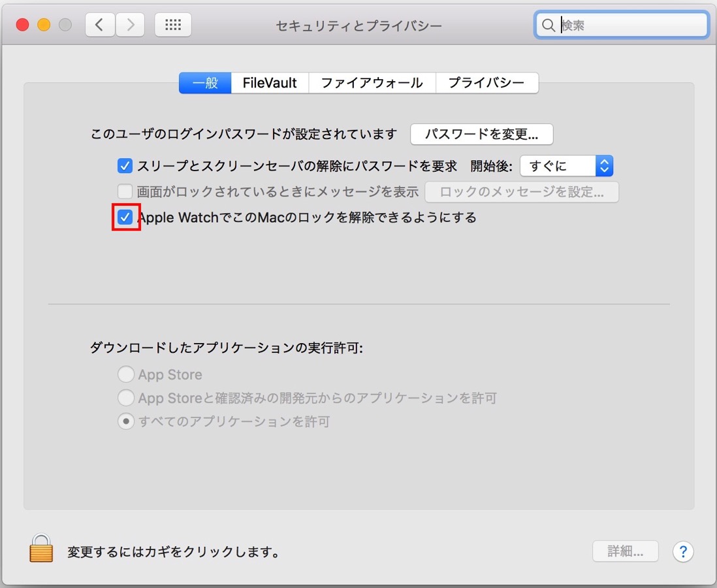Go back with the left chevron button

click(100, 25)
